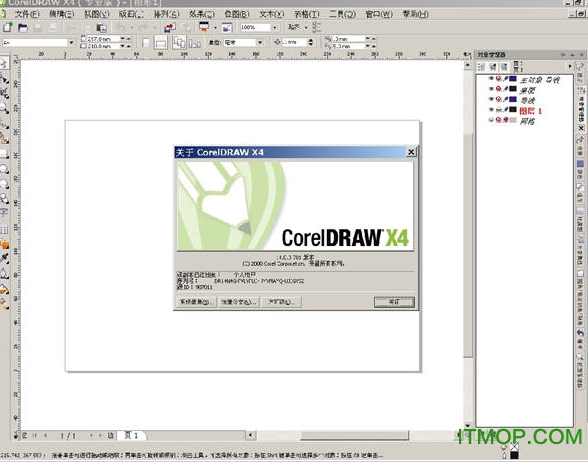Toggle printable icon of 桌面 layer
This screenshot has width=588, height=462.
click(499, 89)
